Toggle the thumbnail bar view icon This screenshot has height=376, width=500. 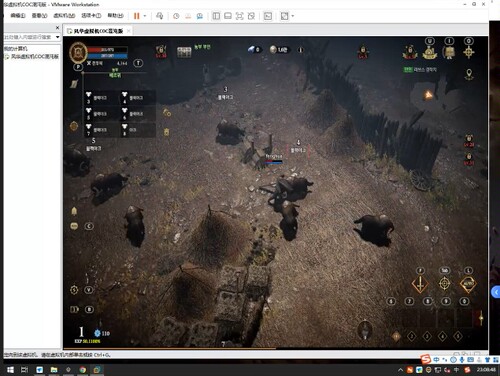228,16
